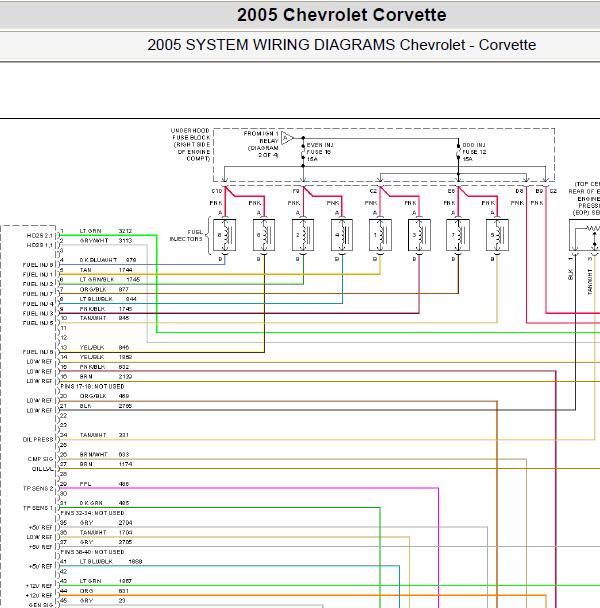Click the FROM IGN 1 RELAY label

[261, 144]
